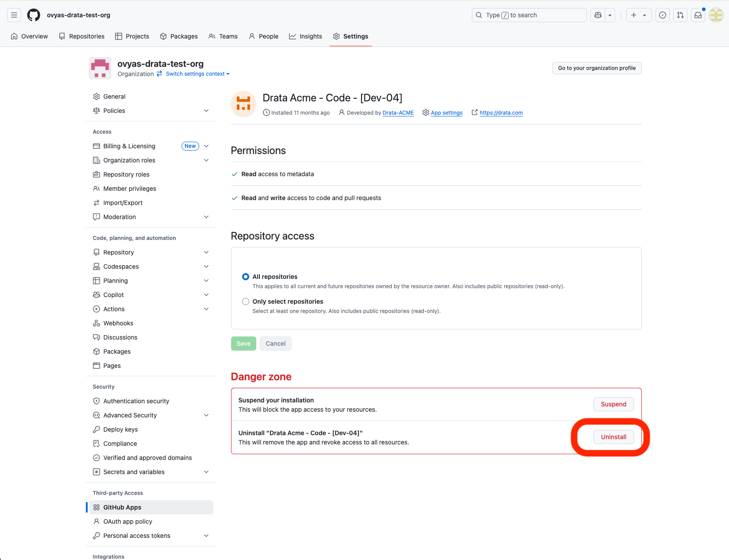Open the hamburger navigation menu
Image resolution: width=729 pixels, height=560 pixels.
[x=14, y=15]
